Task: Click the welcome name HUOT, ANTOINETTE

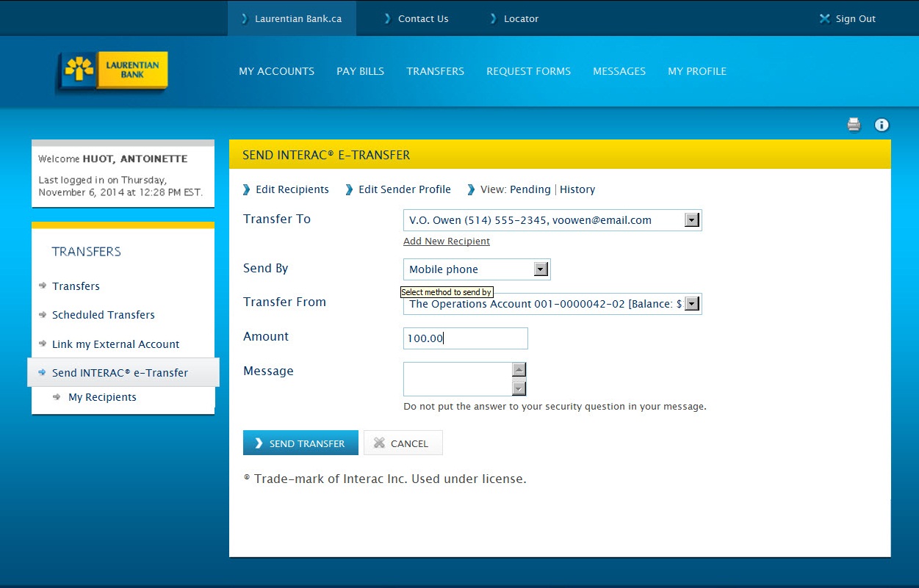Action: click(135, 159)
